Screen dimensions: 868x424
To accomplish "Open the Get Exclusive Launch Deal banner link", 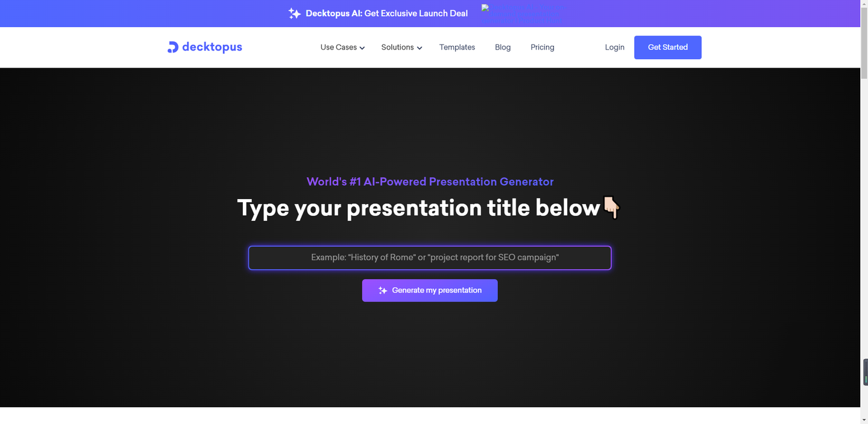I will click(386, 13).
